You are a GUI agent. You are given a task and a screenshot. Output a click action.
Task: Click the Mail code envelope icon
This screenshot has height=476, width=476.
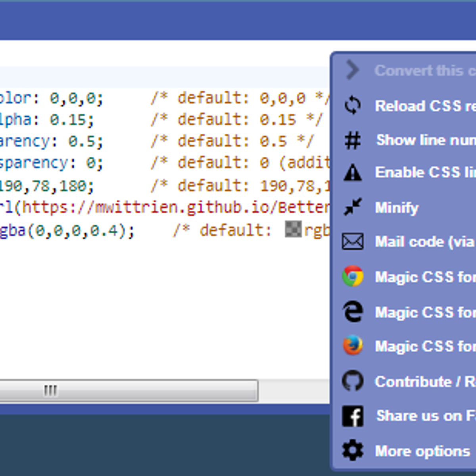click(x=353, y=242)
